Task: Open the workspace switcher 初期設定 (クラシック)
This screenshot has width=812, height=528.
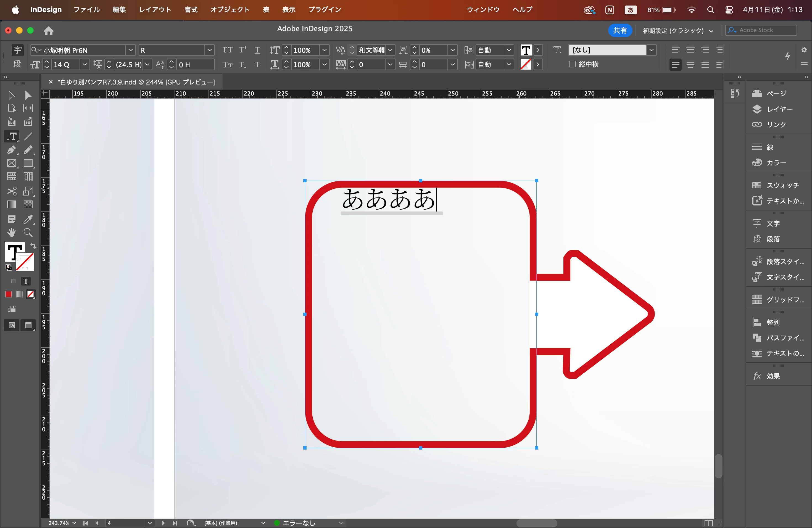Action: coord(677,31)
